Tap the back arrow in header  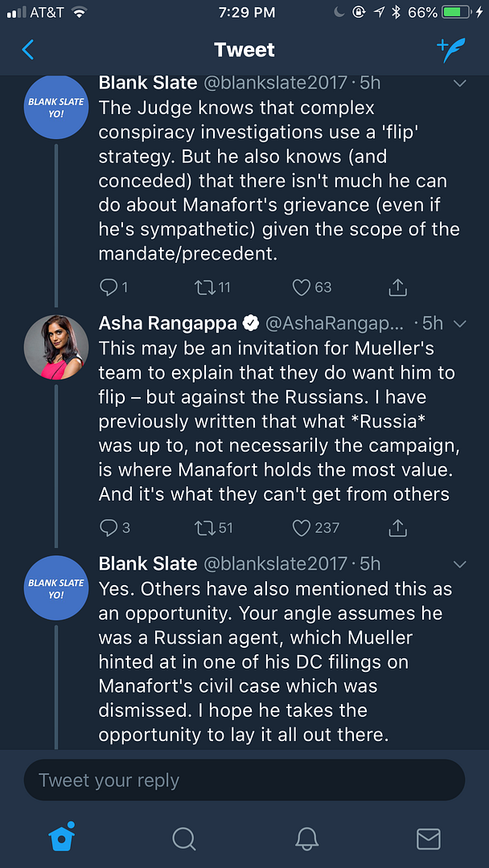point(28,50)
